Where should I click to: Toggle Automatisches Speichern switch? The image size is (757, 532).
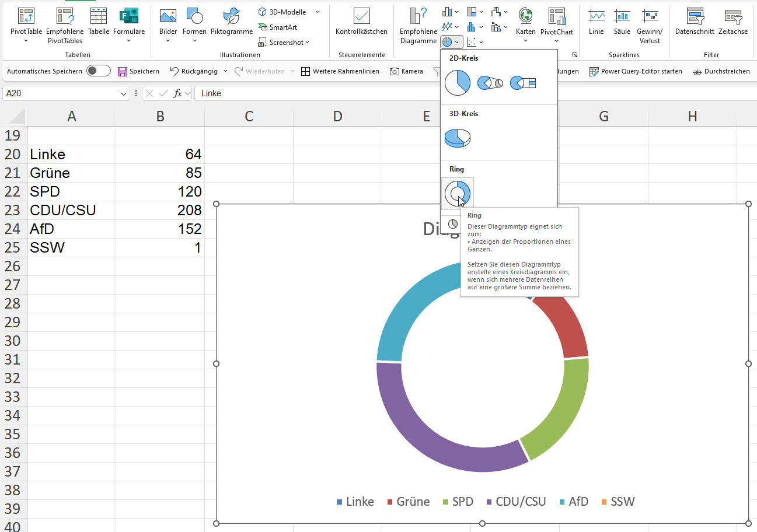[x=98, y=71]
